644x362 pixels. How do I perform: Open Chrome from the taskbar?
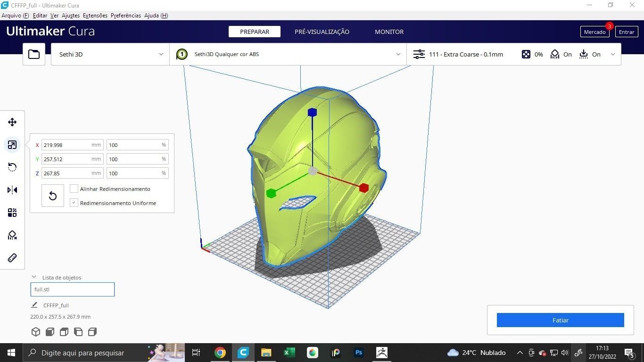tap(220, 353)
